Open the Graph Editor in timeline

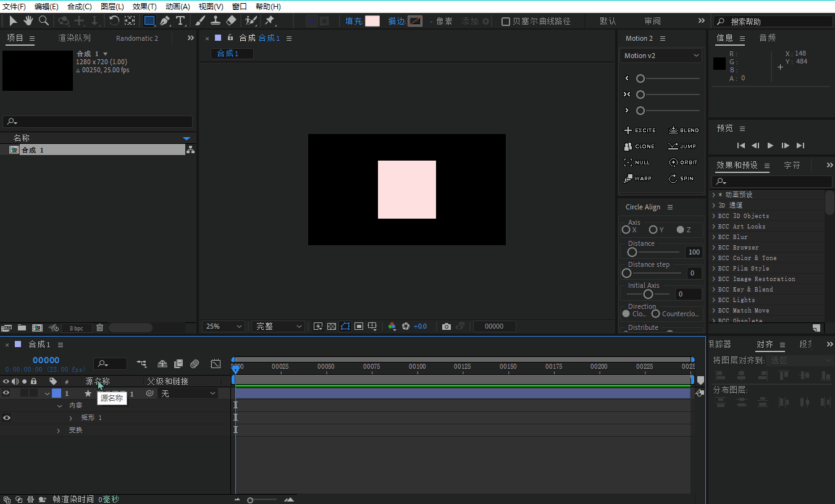pos(216,364)
